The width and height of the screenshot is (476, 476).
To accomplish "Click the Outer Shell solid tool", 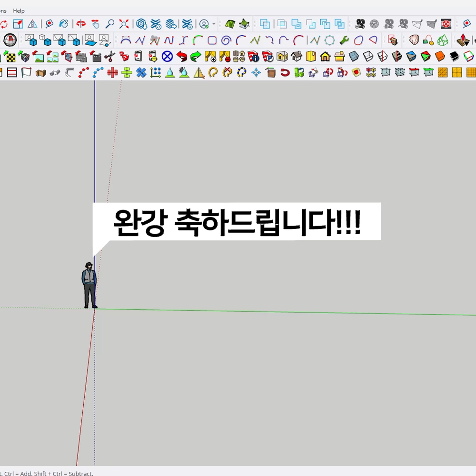I will pyautogui.click(x=265, y=24).
